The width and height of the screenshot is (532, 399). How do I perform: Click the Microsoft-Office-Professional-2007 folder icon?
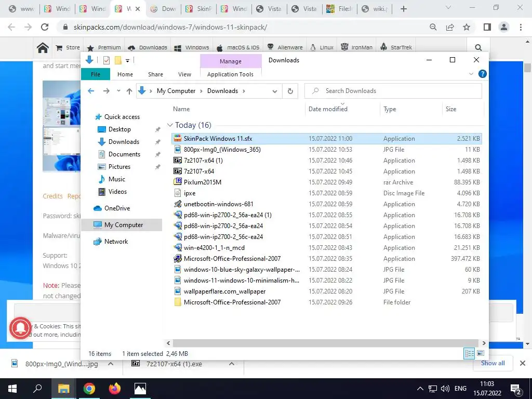[178, 302]
